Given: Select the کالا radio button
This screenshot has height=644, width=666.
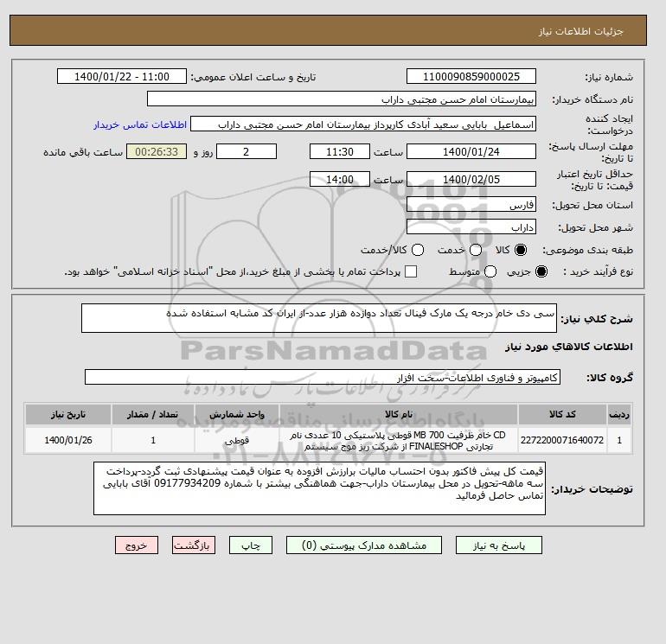Looking at the screenshot, I should [x=521, y=250].
